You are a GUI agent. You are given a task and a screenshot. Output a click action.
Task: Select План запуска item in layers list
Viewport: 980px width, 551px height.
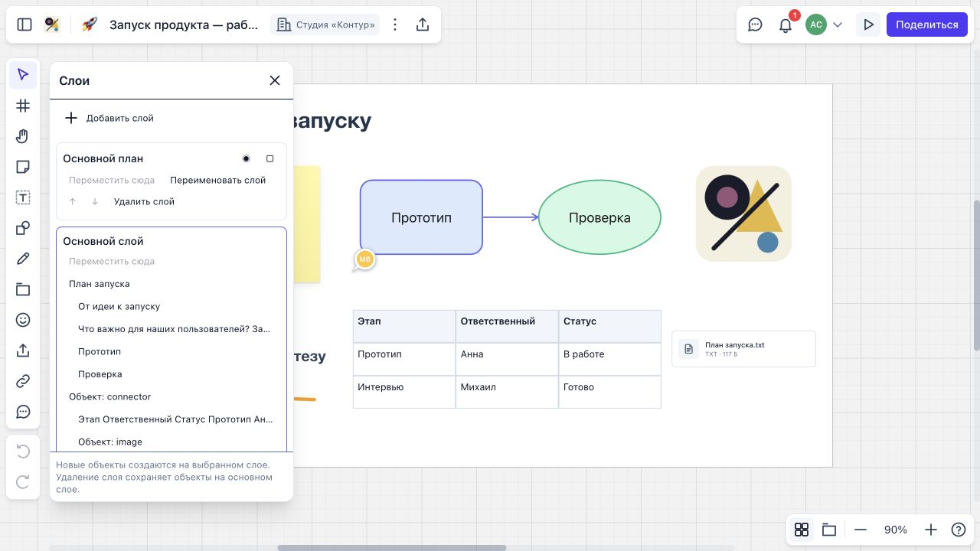171,284
